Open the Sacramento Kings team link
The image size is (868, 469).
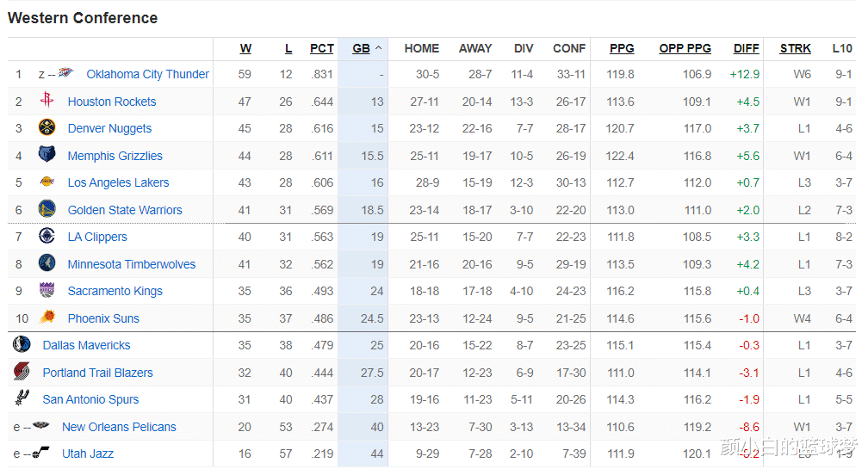pyautogui.click(x=115, y=291)
